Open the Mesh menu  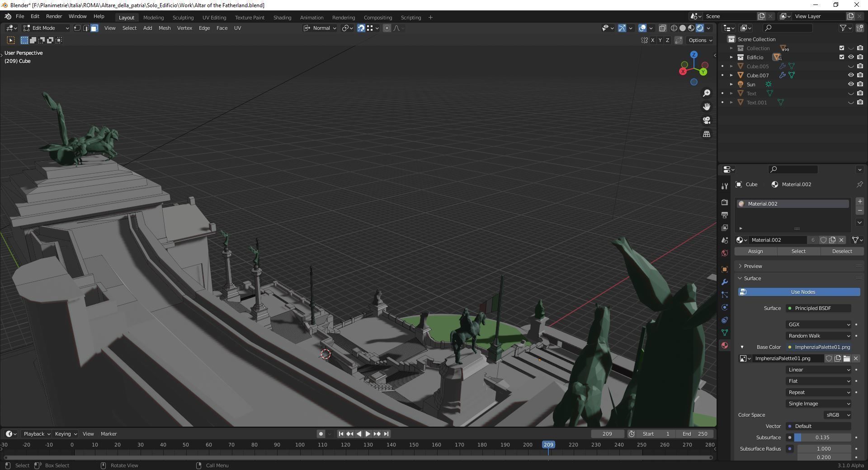pos(165,28)
